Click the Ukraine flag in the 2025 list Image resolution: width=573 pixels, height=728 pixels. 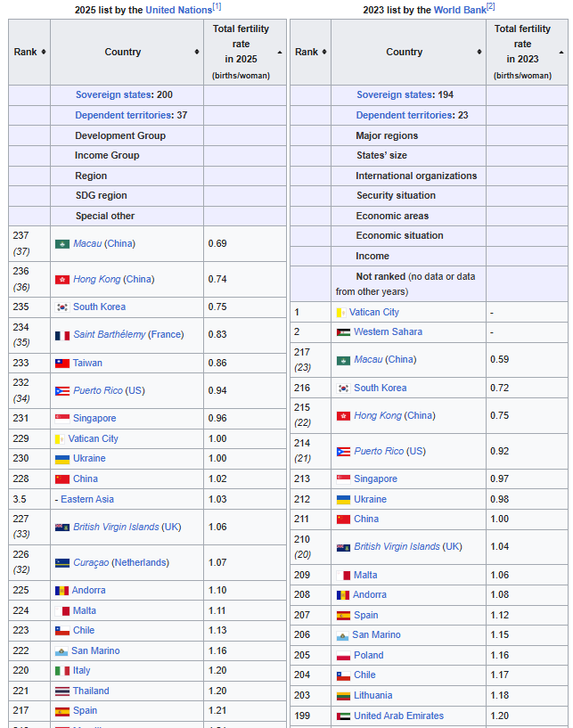click(x=62, y=459)
